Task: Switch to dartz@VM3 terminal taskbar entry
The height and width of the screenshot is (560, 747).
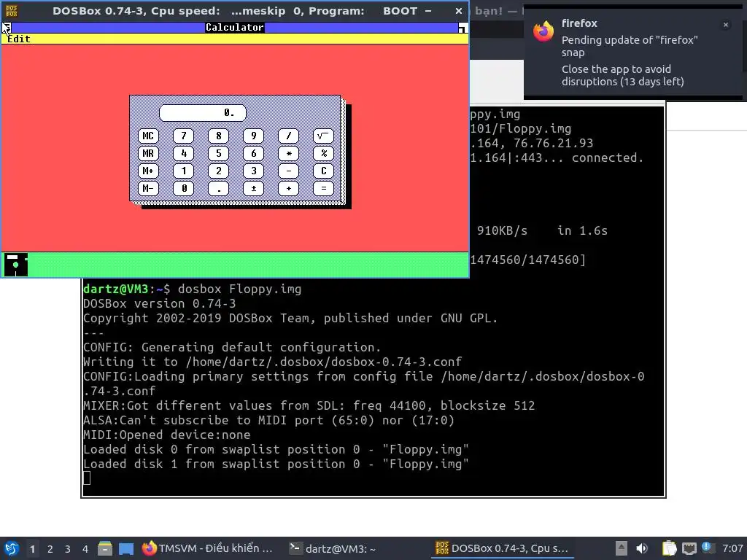Action: tap(333, 548)
